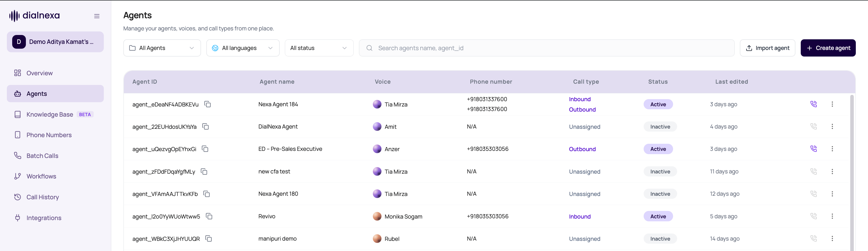This screenshot has width=868, height=251.
Task: Click '14 days ago' last edited value
Action: coord(724,239)
